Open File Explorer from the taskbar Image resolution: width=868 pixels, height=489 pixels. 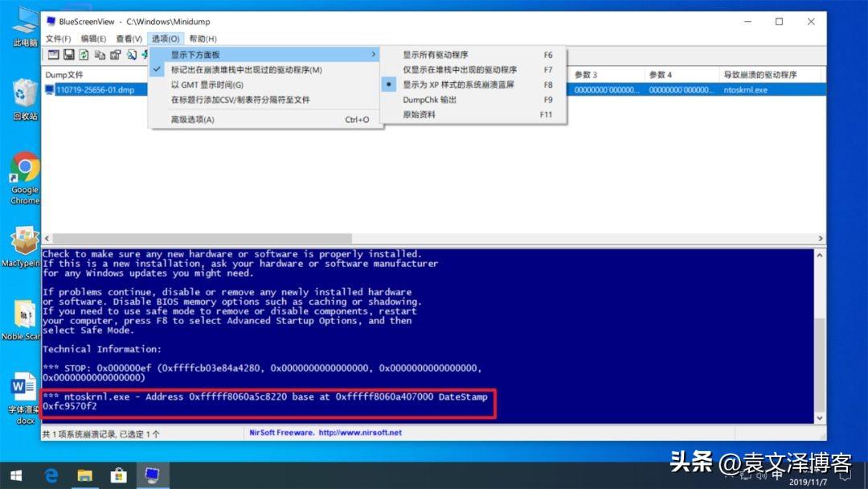84,475
